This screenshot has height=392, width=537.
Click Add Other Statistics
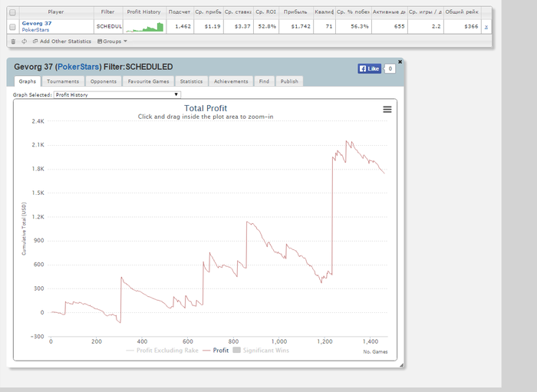pyautogui.click(x=62, y=41)
